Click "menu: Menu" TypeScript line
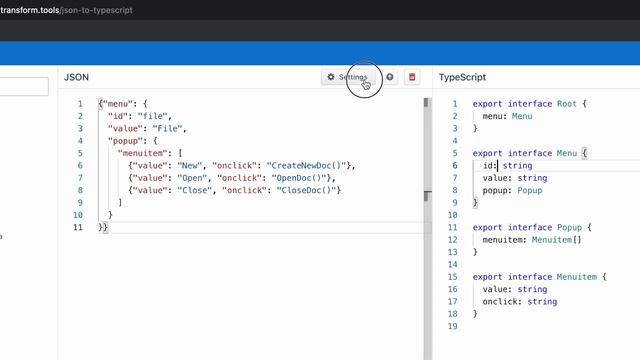This screenshot has height=360, width=640. 507,116
